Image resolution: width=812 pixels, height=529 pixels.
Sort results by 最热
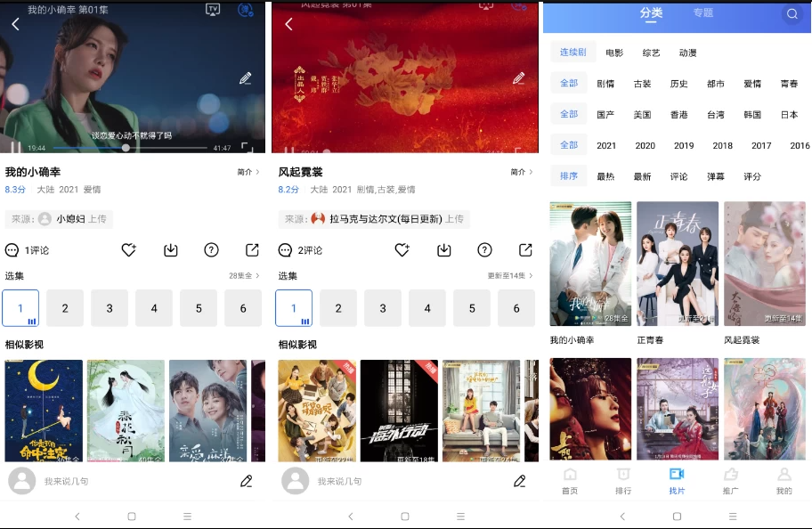click(x=605, y=177)
